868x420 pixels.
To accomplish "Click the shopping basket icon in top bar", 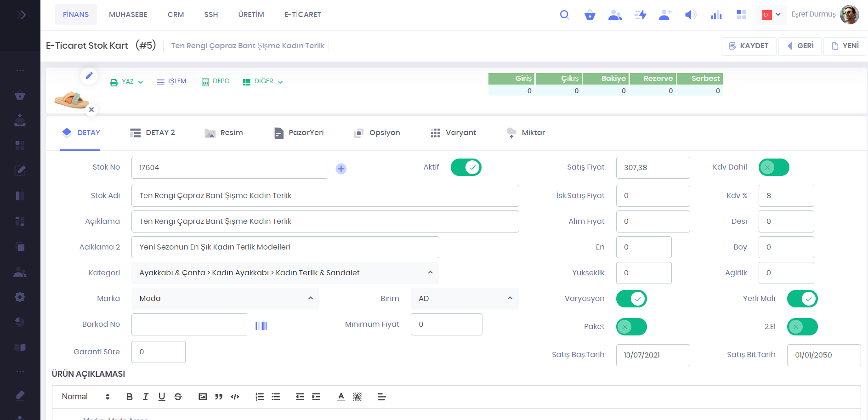I will pos(590,15).
